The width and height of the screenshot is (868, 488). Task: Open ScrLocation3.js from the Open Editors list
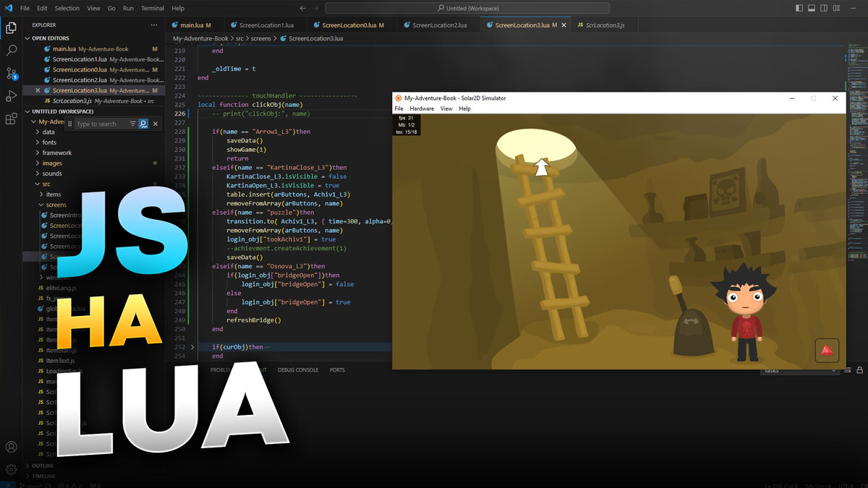point(94,100)
